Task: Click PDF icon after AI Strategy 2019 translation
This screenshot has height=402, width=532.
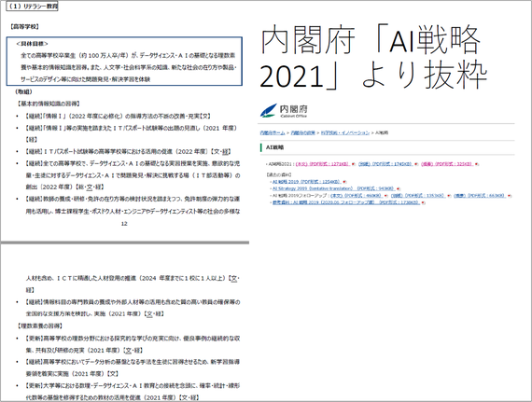Action: [x=399, y=188]
